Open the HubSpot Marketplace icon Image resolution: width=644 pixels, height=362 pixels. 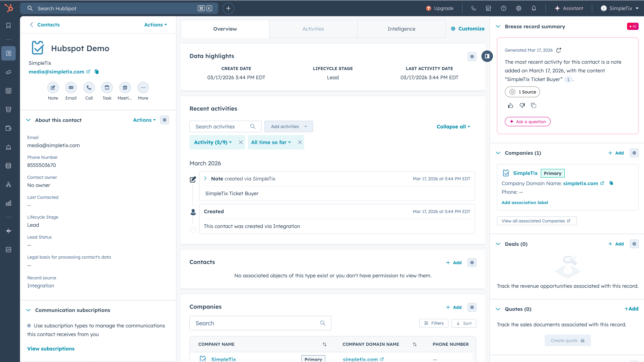click(x=488, y=8)
